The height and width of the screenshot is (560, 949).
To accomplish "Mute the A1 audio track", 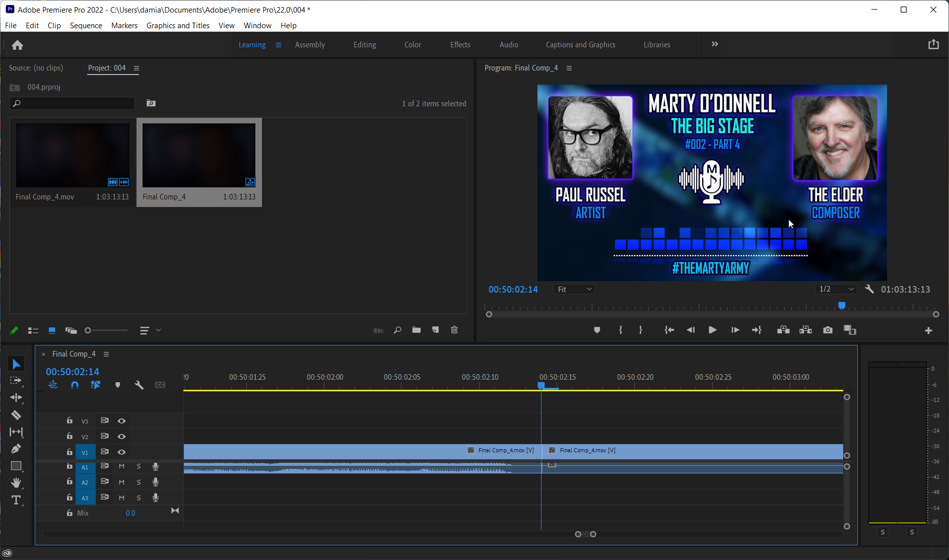I will [121, 467].
